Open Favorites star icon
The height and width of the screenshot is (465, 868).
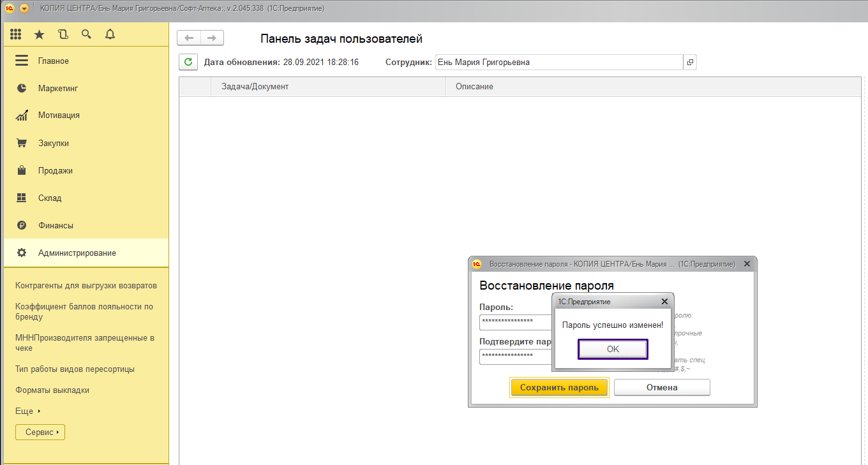click(x=40, y=34)
